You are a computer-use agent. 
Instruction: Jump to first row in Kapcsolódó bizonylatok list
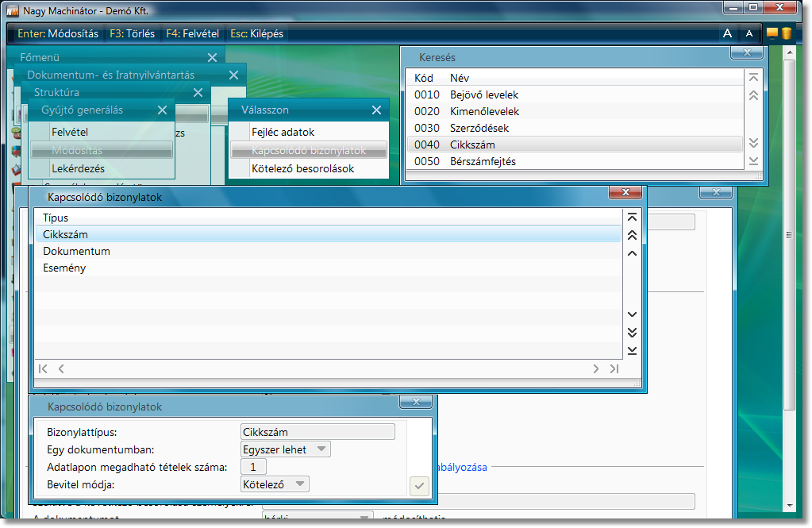tap(632, 217)
